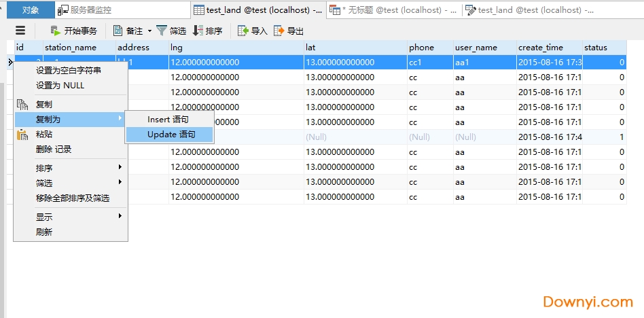Click Refresh (刷新) in context menu
This screenshot has width=644, height=318.
[x=44, y=232]
